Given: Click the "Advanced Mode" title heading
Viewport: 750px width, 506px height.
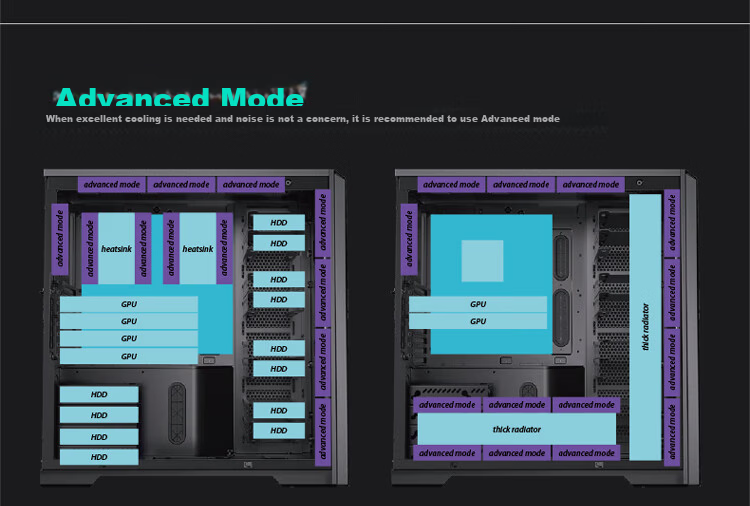Looking at the screenshot, I should pyautogui.click(x=180, y=98).
